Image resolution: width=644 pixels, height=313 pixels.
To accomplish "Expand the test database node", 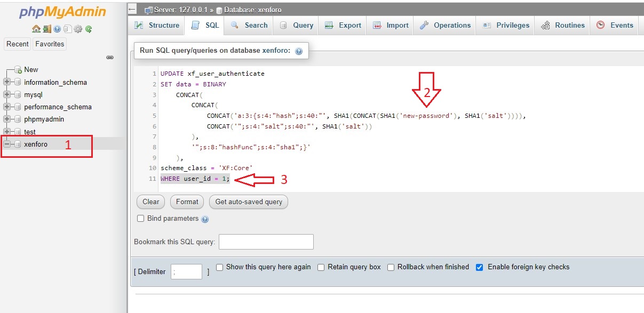I will click(x=7, y=132).
